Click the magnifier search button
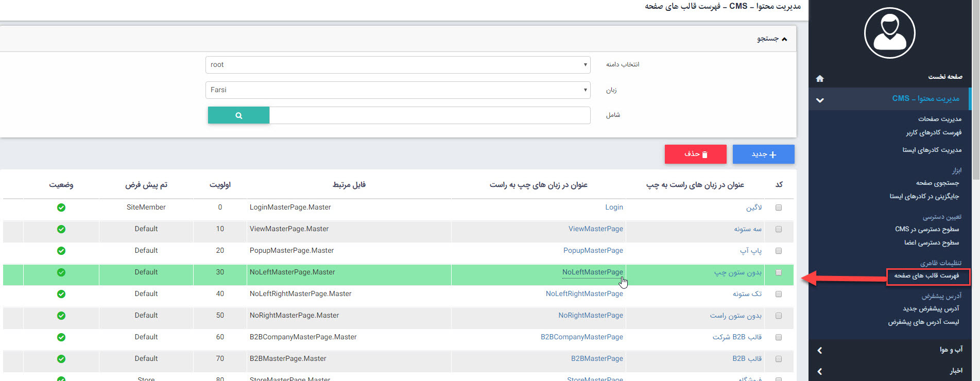Image resolution: width=980 pixels, height=381 pixels. (238, 115)
